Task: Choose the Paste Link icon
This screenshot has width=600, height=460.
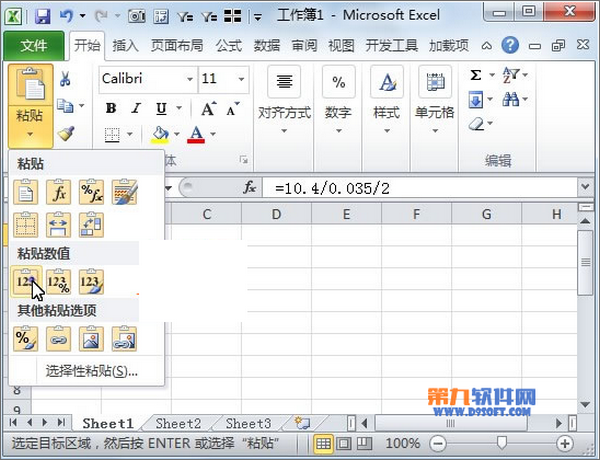Action: (59, 339)
